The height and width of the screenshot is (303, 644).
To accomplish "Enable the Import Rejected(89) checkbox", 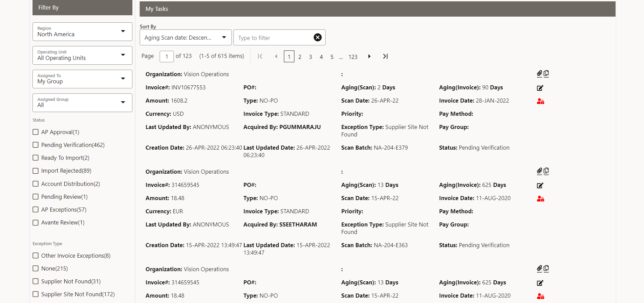I will (36, 171).
